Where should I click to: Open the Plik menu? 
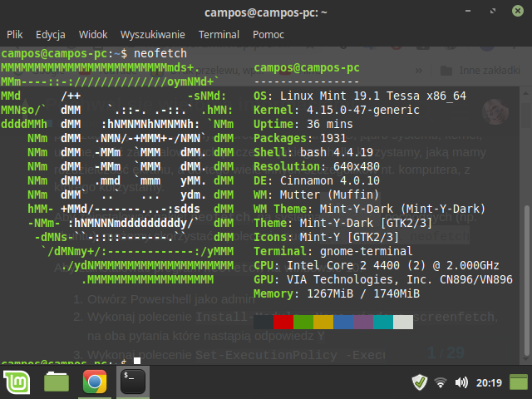pyautogui.click(x=15, y=35)
